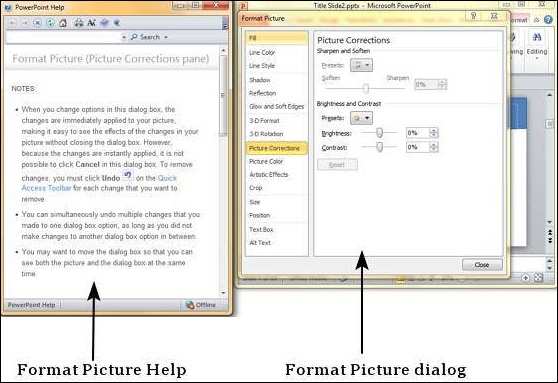Viewport: 558px width, 383px height.
Task: Follow the Quick Access Toolbar link
Action: coord(99,183)
